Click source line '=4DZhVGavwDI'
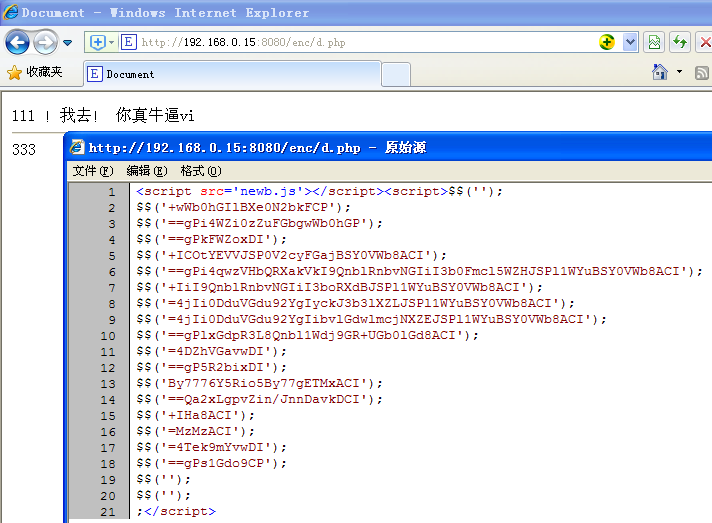Viewport: 712px width, 523px height. [x=211, y=351]
